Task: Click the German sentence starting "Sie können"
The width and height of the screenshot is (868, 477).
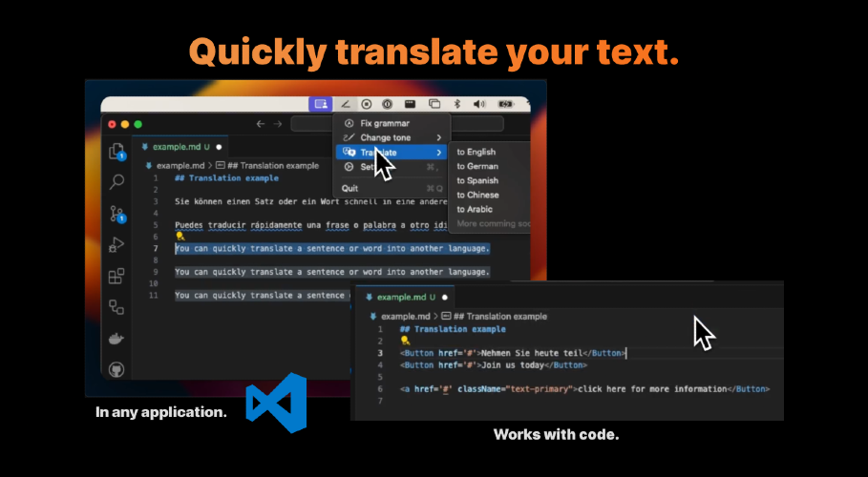Action: tap(310, 201)
